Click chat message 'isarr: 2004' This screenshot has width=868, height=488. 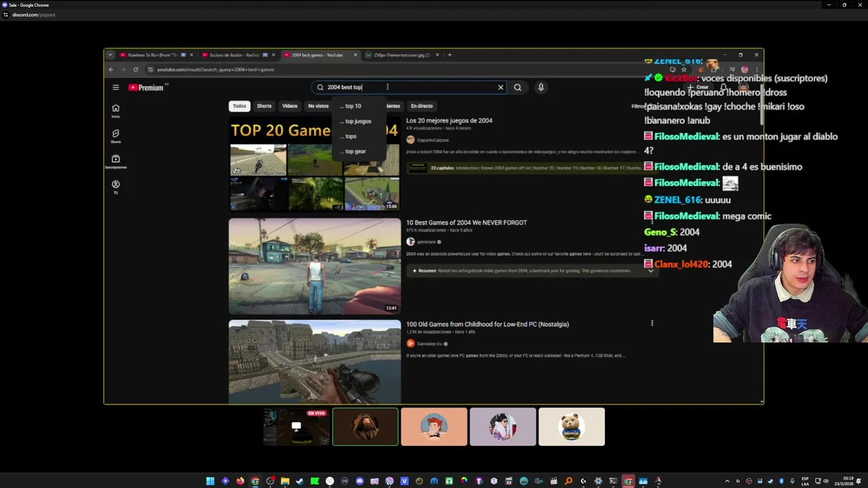pos(665,248)
